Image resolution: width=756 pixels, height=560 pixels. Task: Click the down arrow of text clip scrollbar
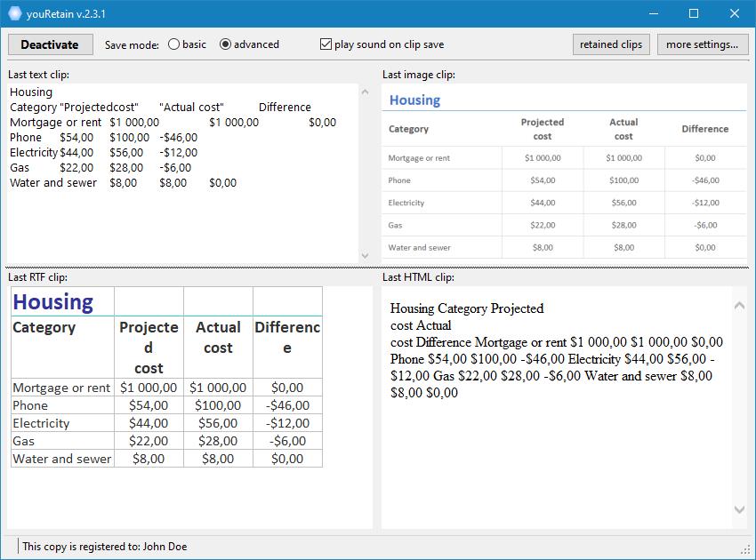pos(365,255)
